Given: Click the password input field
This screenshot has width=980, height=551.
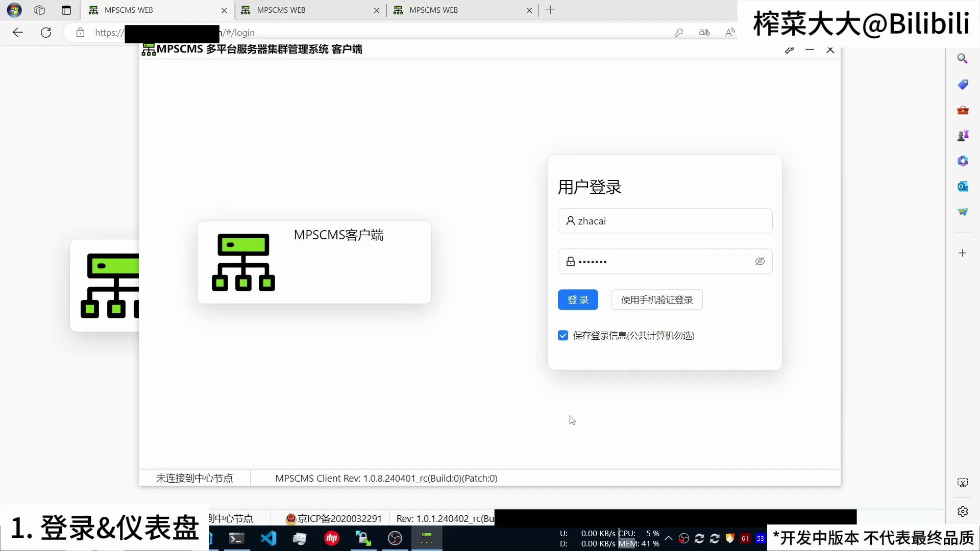Looking at the screenshot, I should pyautogui.click(x=665, y=262).
